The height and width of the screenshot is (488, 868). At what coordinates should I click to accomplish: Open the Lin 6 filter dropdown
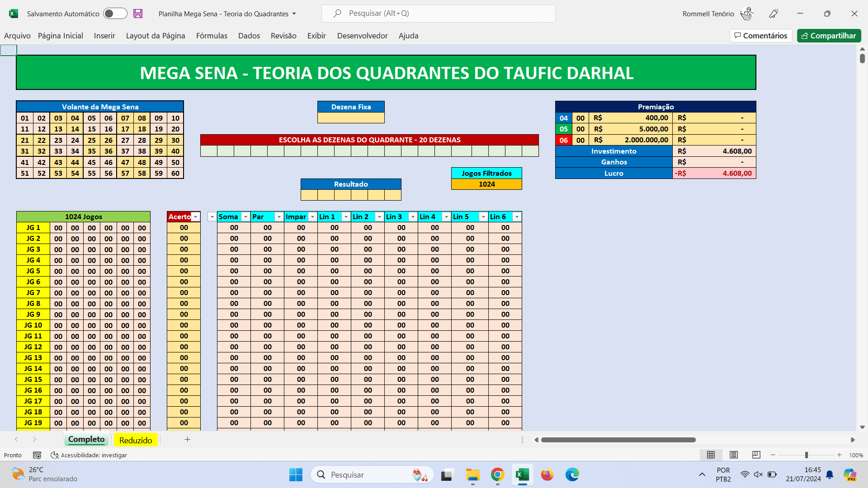(x=517, y=217)
